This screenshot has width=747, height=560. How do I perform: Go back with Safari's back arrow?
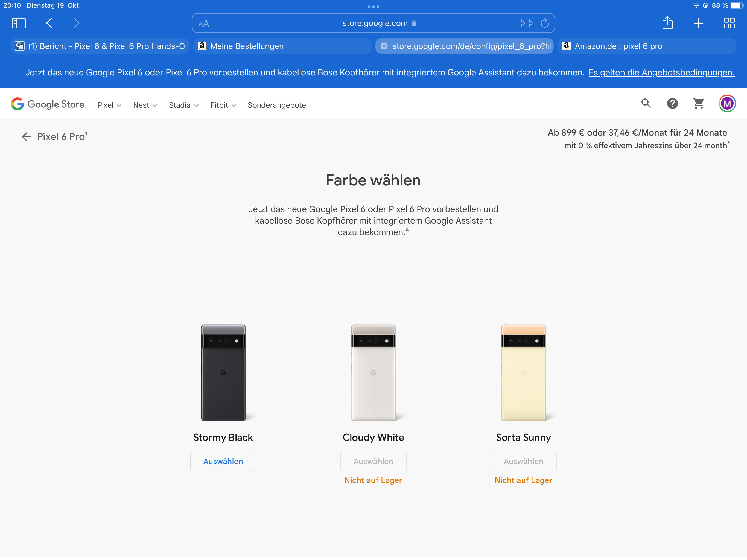(x=49, y=23)
